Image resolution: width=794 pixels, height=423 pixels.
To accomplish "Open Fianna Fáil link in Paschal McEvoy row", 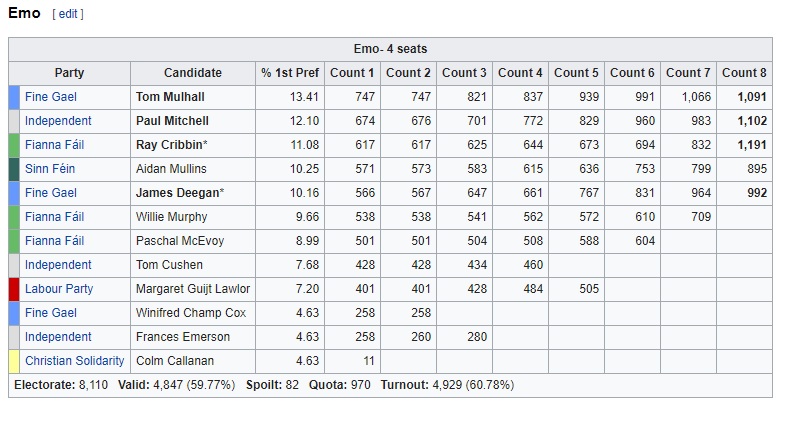I will tap(55, 241).
